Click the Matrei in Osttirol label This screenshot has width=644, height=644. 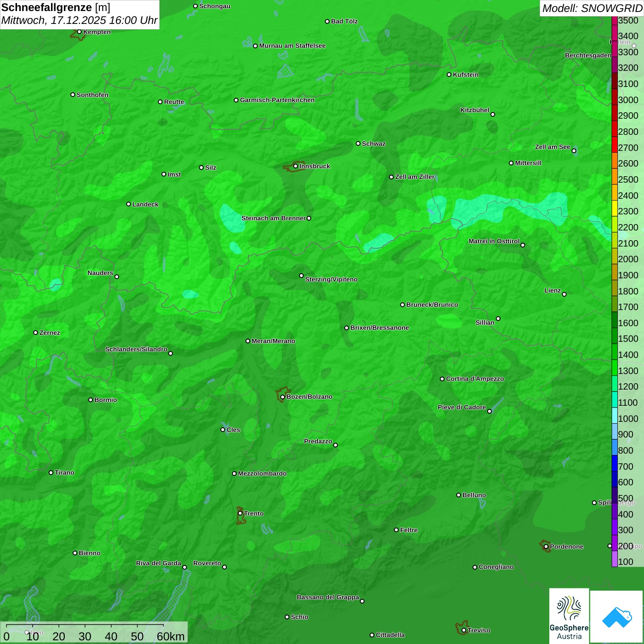[494, 241]
